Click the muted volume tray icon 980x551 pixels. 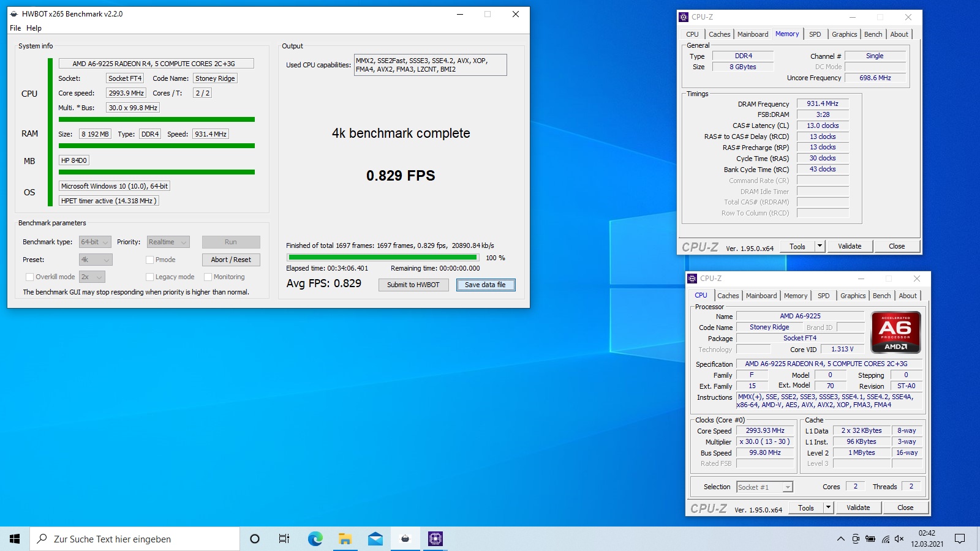point(899,539)
